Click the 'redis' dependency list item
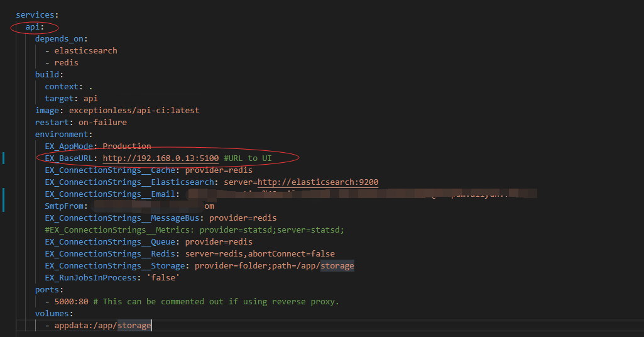Screen dimensions: 644x337 tap(66, 62)
